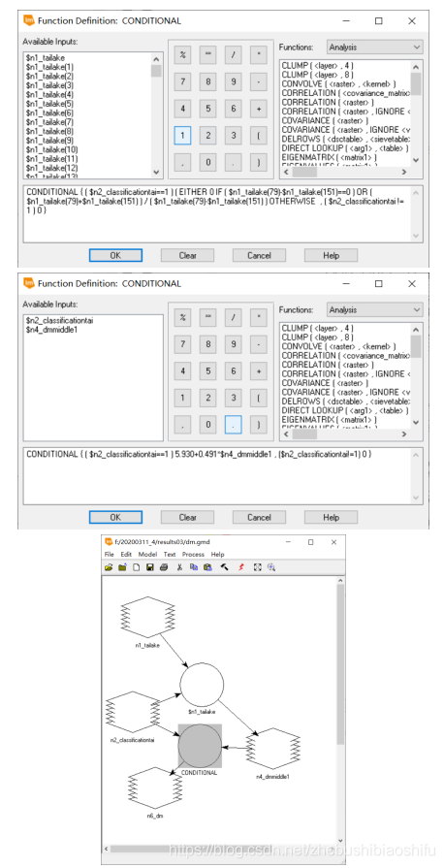Choose DIRECT LOOKUP function in top dialog list

tap(345, 148)
